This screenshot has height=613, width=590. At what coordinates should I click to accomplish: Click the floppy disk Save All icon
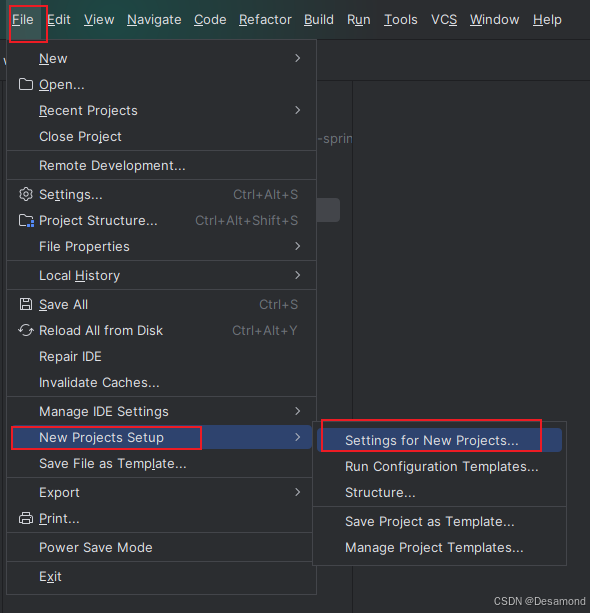click(x=26, y=304)
